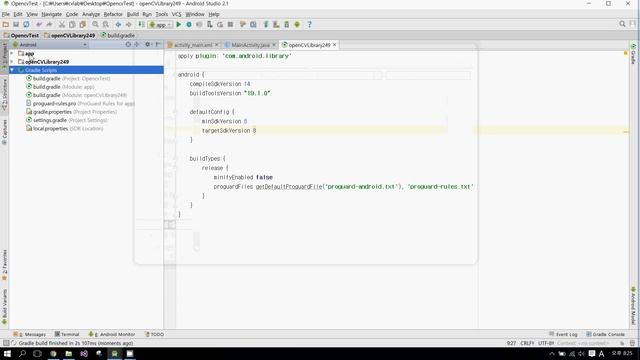The width and height of the screenshot is (640, 360).
Task: Click the Undo arrow icon
Action: click(39, 24)
